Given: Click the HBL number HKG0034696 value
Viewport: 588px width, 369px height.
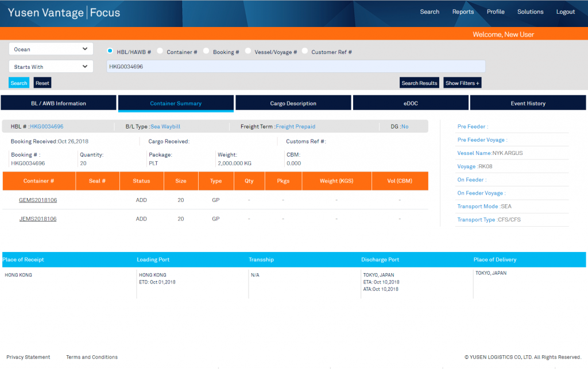Looking at the screenshot, I should (x=47, y=127).
